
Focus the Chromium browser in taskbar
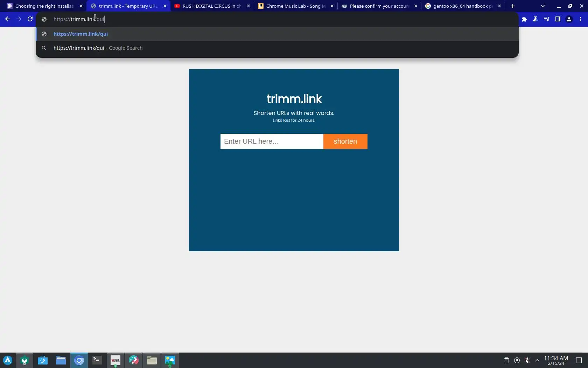79,360
